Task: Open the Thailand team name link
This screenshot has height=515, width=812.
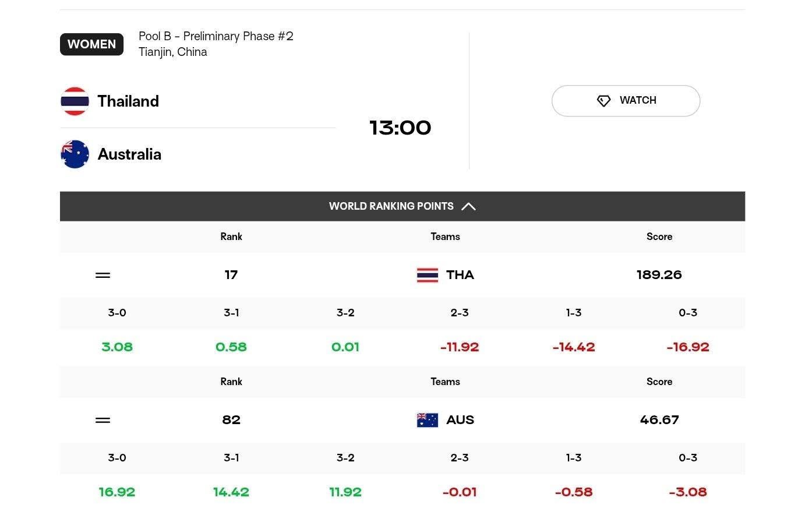Action: pos(128,101)
